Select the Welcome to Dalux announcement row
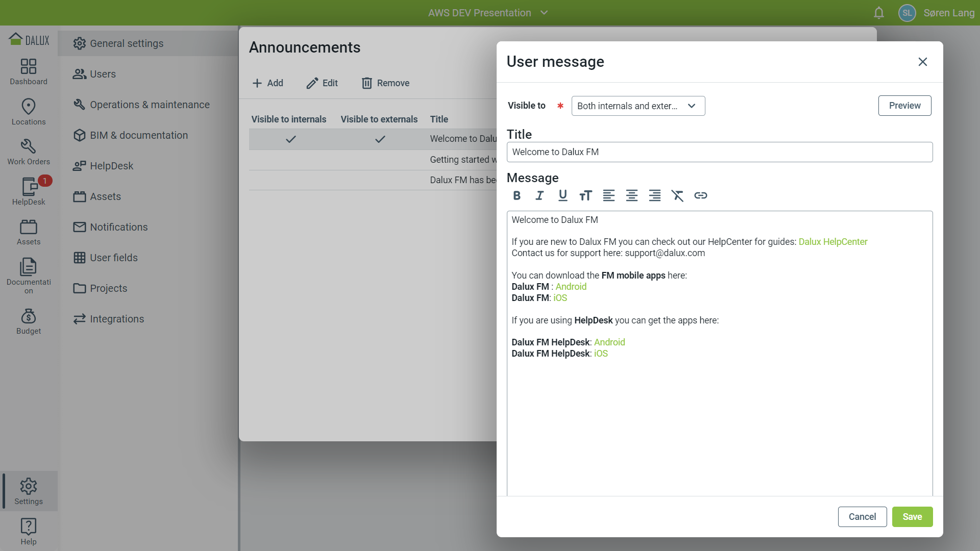 tap(373, 139)
